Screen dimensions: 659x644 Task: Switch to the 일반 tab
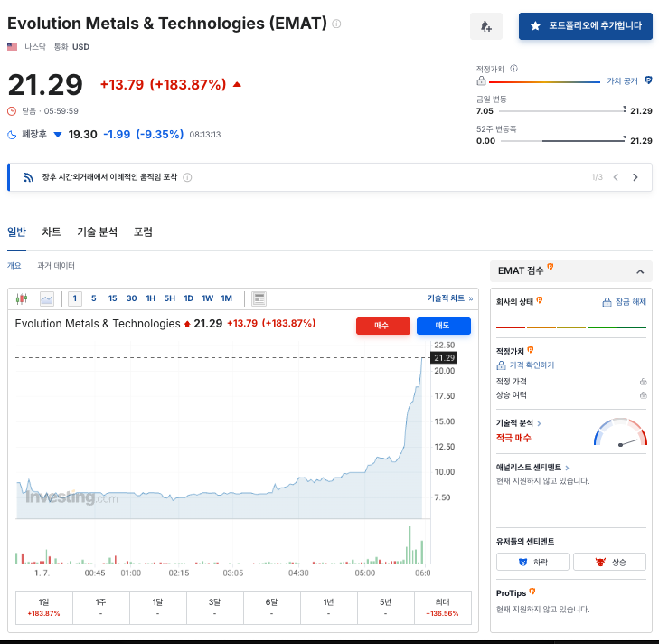pyautogui.click(x=17, y=232)
